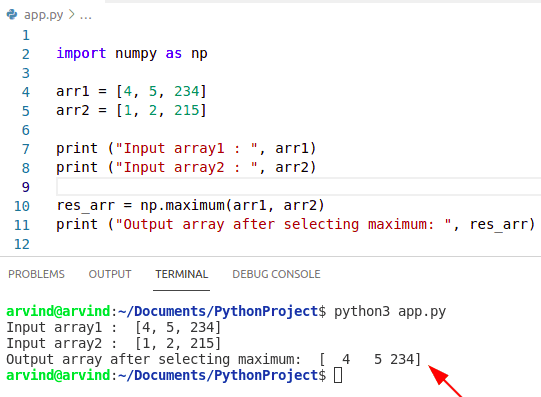This screenshot has width=541, height=397.
Task: Click the 'Input array2 : ' print statement
Action: pos(186,168)
